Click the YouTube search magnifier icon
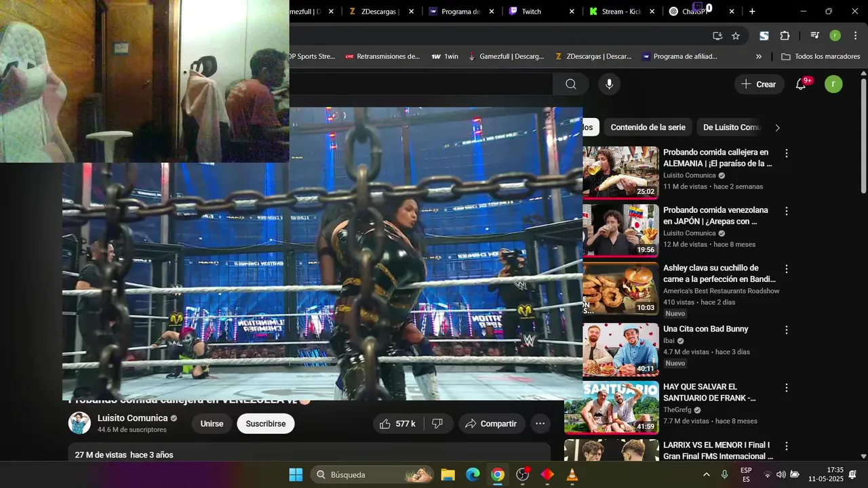 tap(571, 84)
